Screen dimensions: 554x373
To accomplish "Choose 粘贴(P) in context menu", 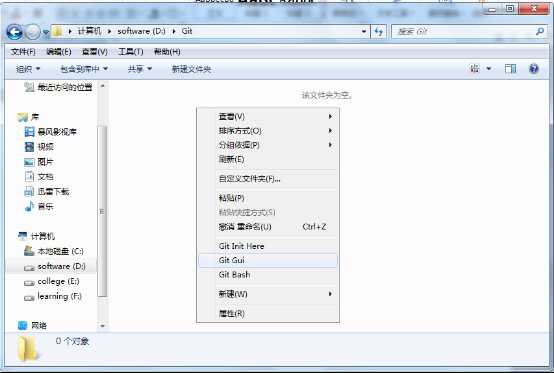I will [268, 198].
